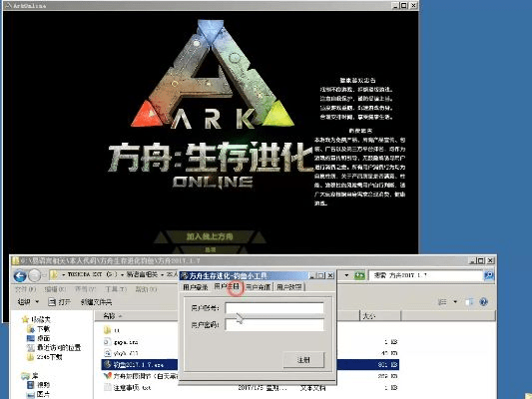Click the 最近访问的位置 recent places icon

tap(31, 347)
